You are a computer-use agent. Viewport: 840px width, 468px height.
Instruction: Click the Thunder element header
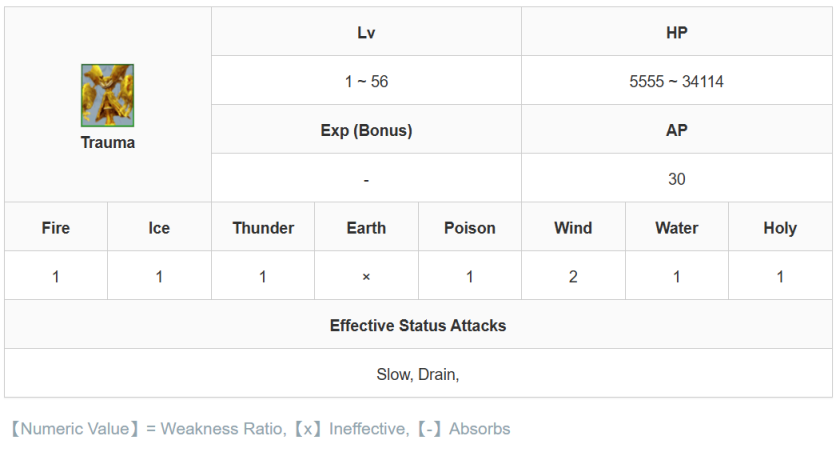(x=263, y=228)
